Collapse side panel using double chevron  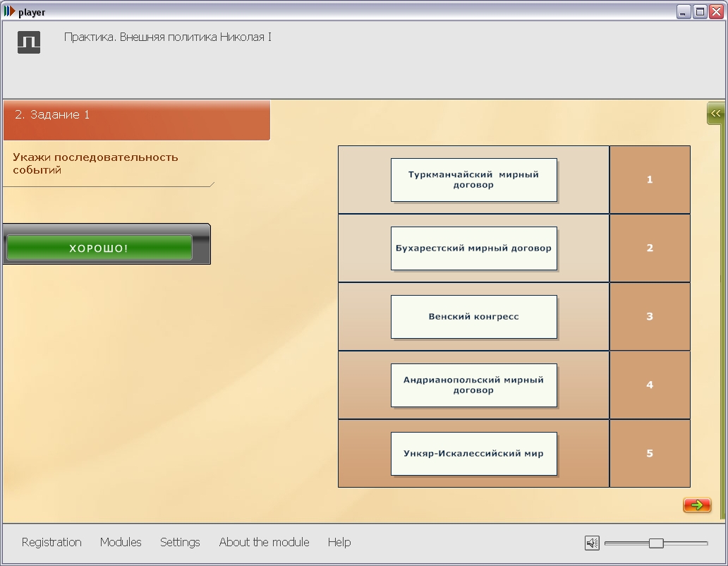(x=716, y=114)
